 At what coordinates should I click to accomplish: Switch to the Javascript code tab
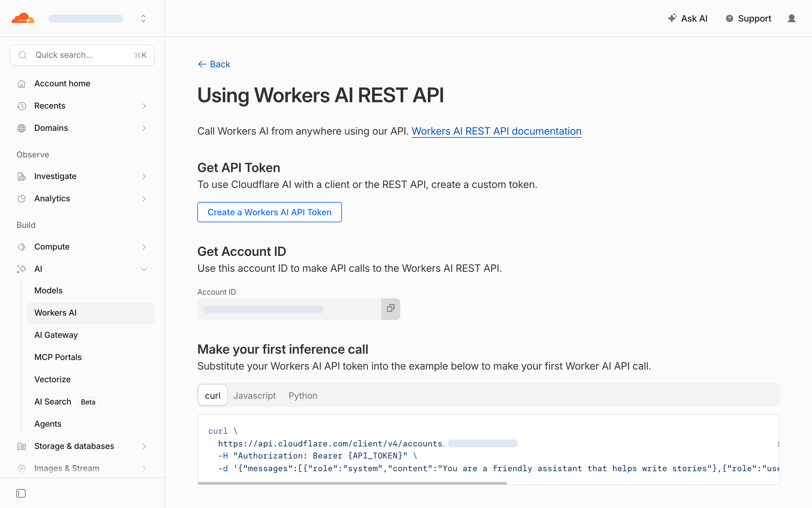click(254, 396)
